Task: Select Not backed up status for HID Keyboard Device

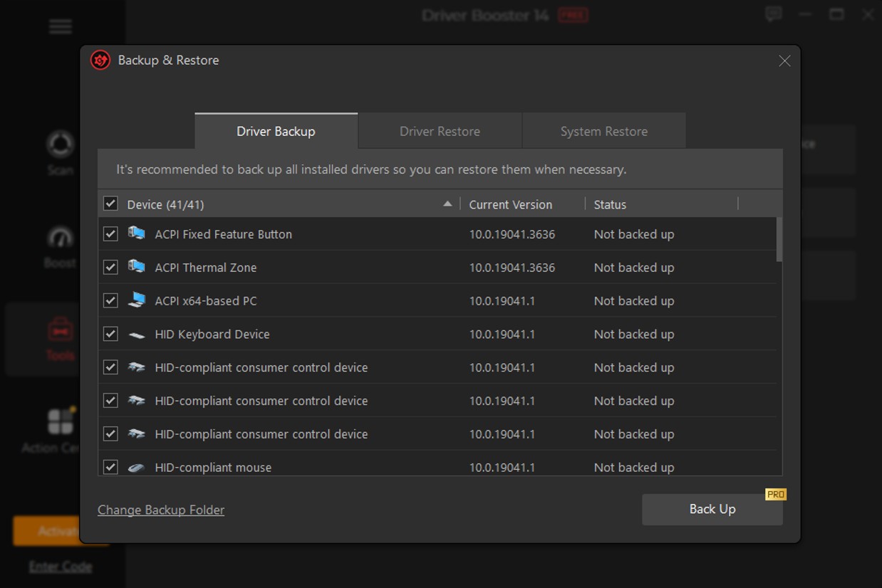Action: 634,334
